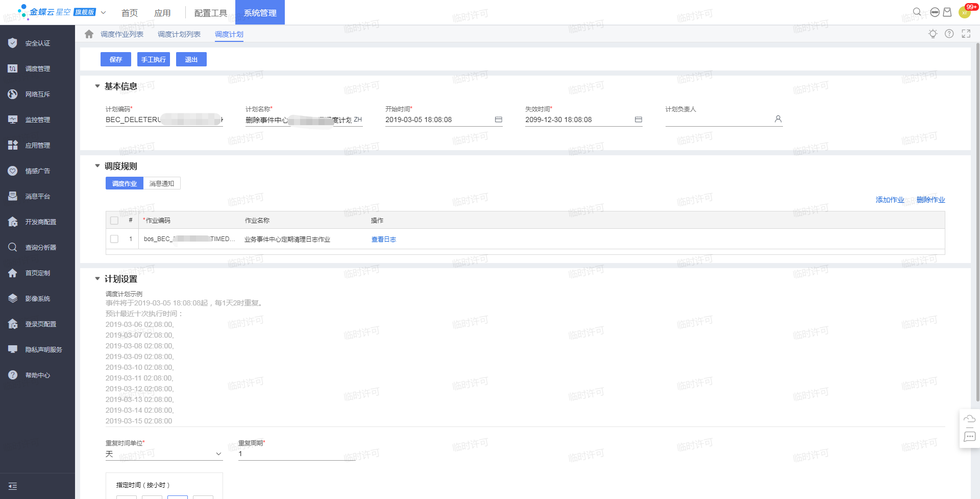Click the 作业编码 column header

tap(158, 221)
